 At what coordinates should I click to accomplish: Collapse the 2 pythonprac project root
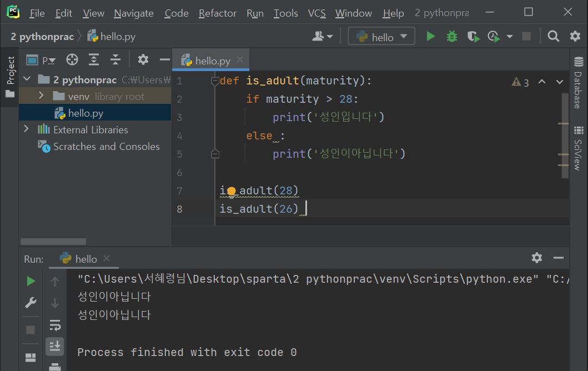[26, 79]
